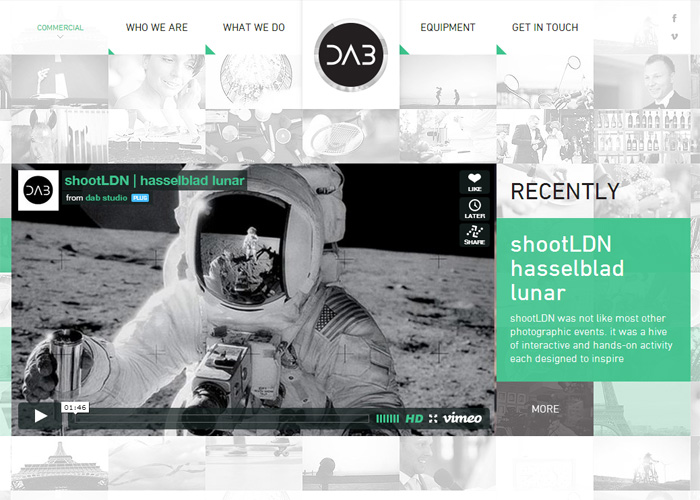This screenshot has height=500, width=700.
Task: Toggle HD video quality
Action: [x=414, y=419]
